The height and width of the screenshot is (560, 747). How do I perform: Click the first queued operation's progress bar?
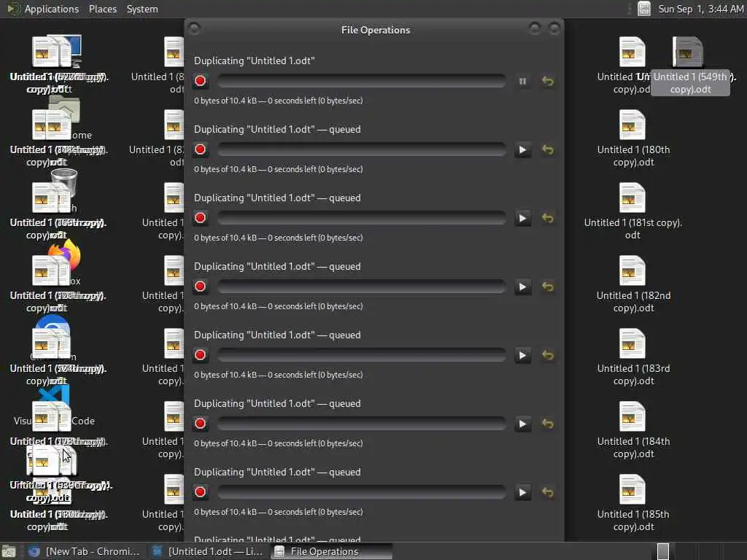click(362, 149)
